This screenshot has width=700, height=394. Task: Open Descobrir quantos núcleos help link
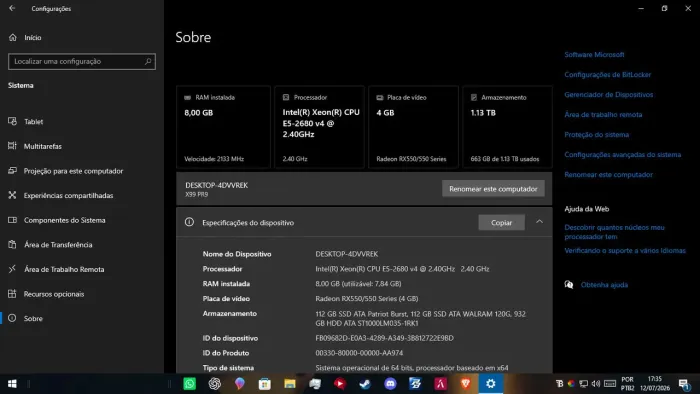[x=614, y=232]
